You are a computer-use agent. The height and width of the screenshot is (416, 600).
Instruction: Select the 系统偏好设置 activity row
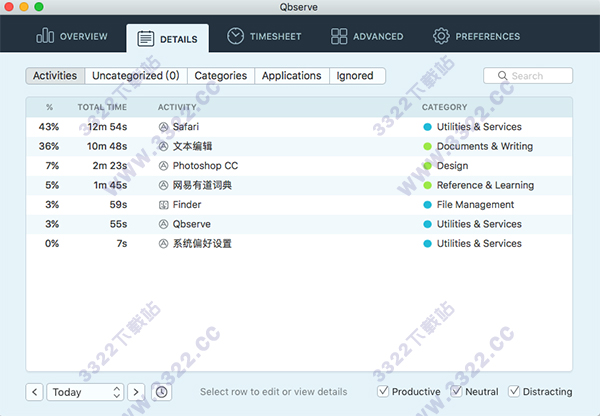(299, 244)
